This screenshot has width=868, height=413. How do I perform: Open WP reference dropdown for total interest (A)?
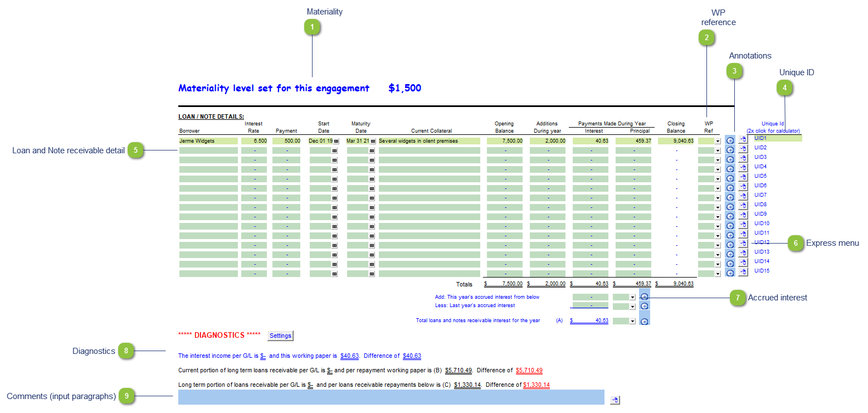pyautogui.click(x=632, y=322)
